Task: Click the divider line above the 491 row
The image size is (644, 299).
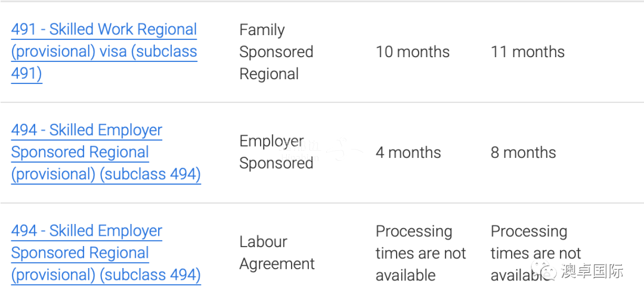Action: coord(322,1)
